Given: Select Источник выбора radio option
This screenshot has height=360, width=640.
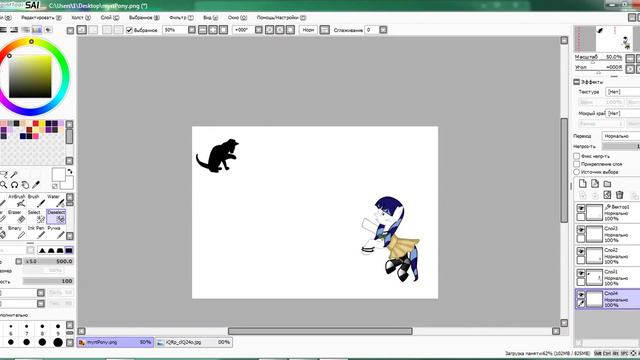Looking at the screenshot, I should [x=576, y=172].
